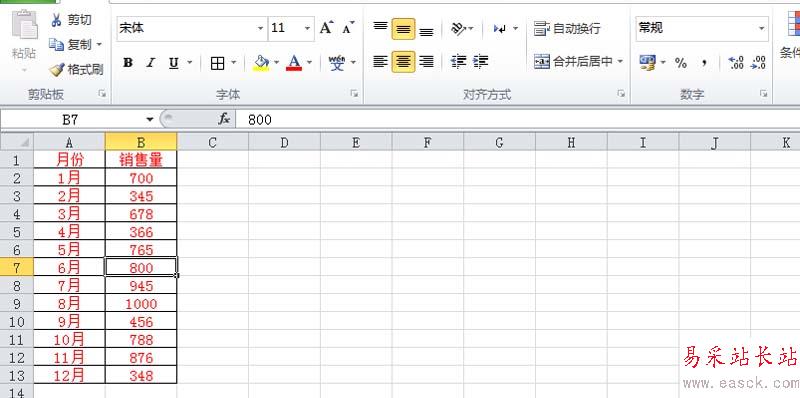Open the font color dropdown arrow
800x398 pixels.
[x=309, y=63]
